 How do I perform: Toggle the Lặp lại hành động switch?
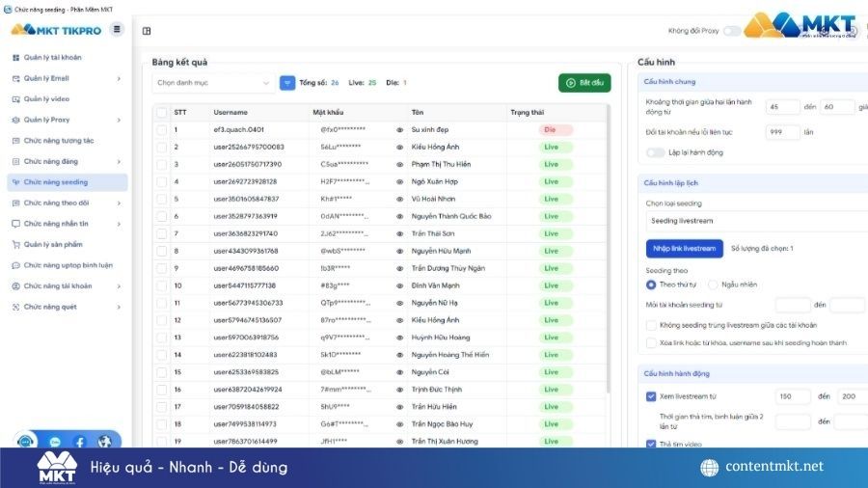click(655, 152)
